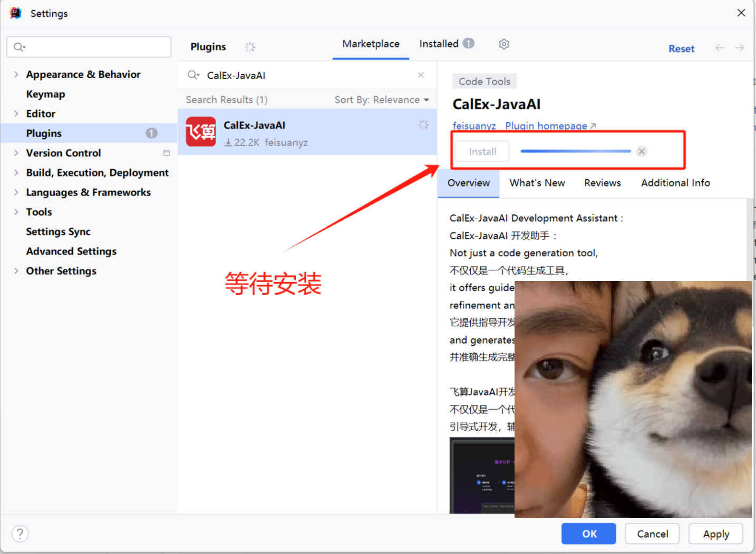Click the Install button
This screenshot has height=554, width=756.
click(482, 151)
